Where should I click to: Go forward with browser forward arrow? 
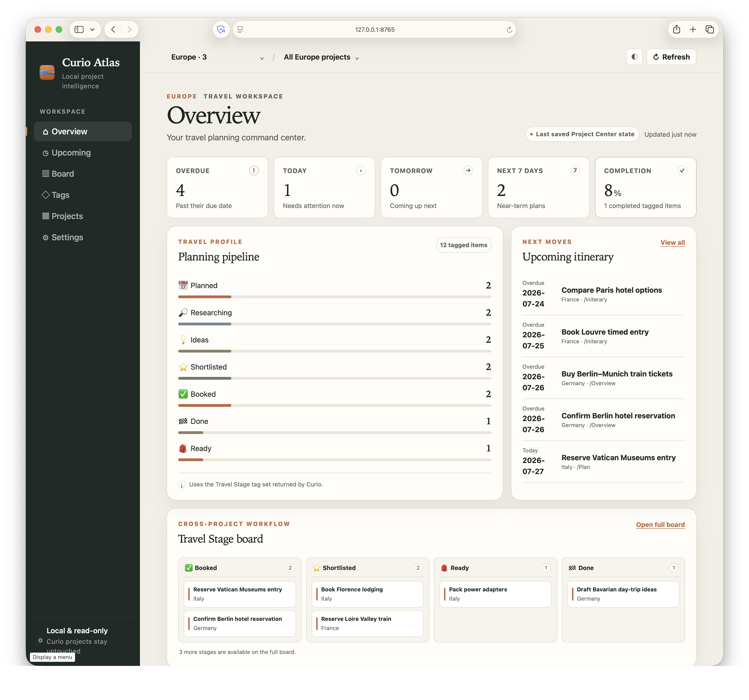tap(129, 29)
